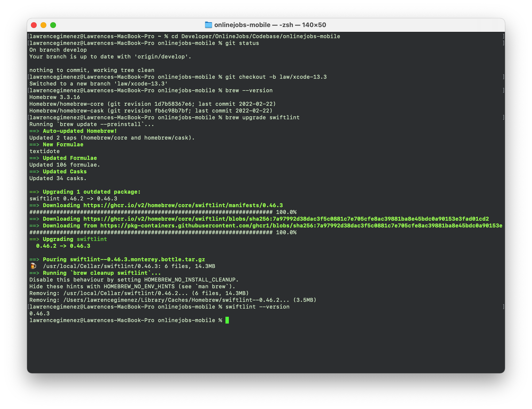Click the line 'On branch develop'

(58, 50)
